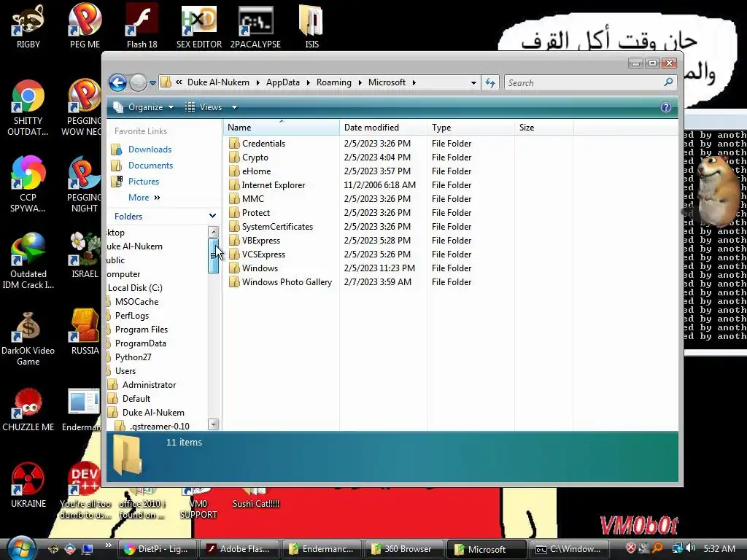
Task: Select Administrator under Users in tree
Action: [149, 385]
